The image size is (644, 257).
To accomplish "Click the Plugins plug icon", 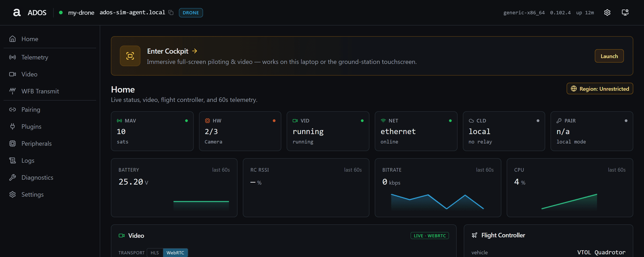I will [x=13, y=127].
